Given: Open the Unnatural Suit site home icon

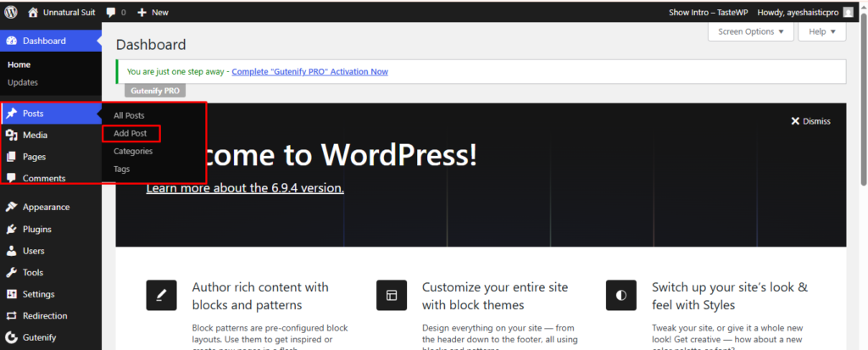Looking at the screenshot, I should 33,13.
